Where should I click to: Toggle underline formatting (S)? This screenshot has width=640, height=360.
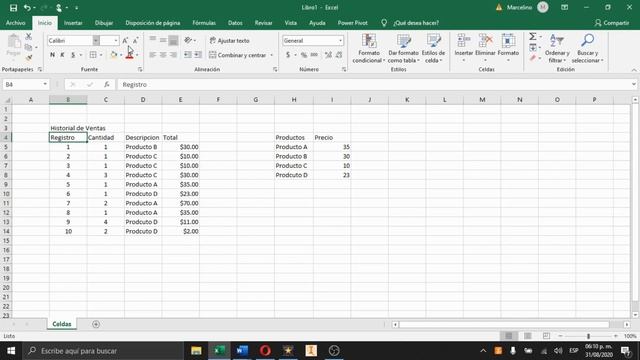coord(73,55)
